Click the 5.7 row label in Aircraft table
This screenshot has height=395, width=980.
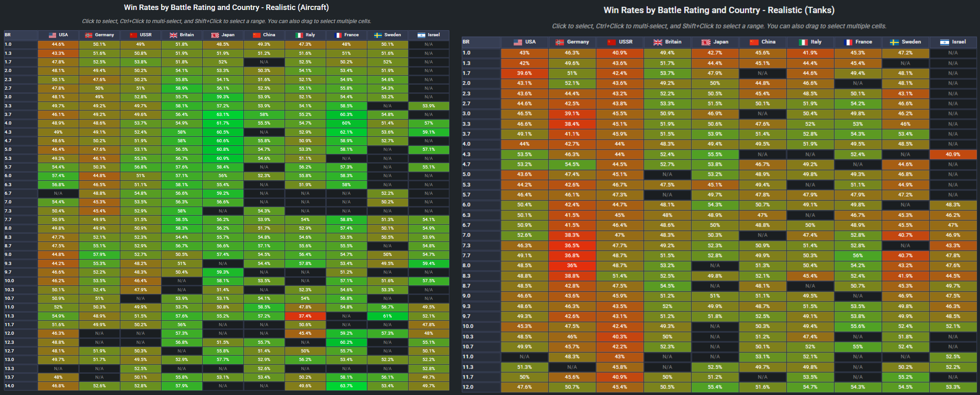pyautogui.click(x=21, y=167)
